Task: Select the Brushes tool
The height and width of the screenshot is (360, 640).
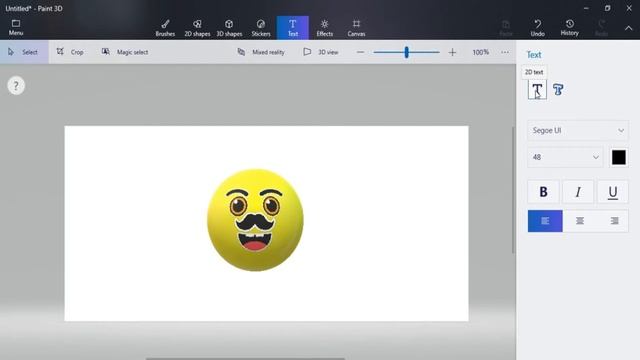Action: coord(165,28)
